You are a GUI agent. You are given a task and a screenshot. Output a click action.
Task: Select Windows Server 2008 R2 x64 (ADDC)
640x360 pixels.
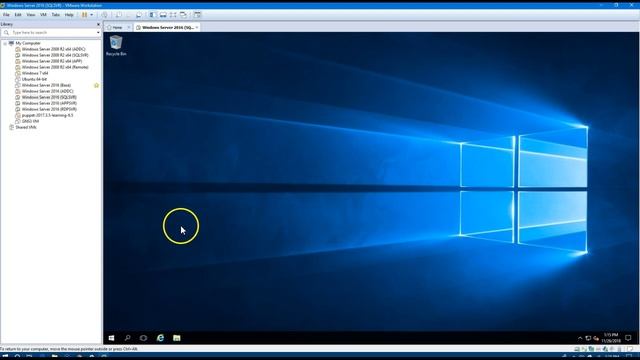[53, 49]
